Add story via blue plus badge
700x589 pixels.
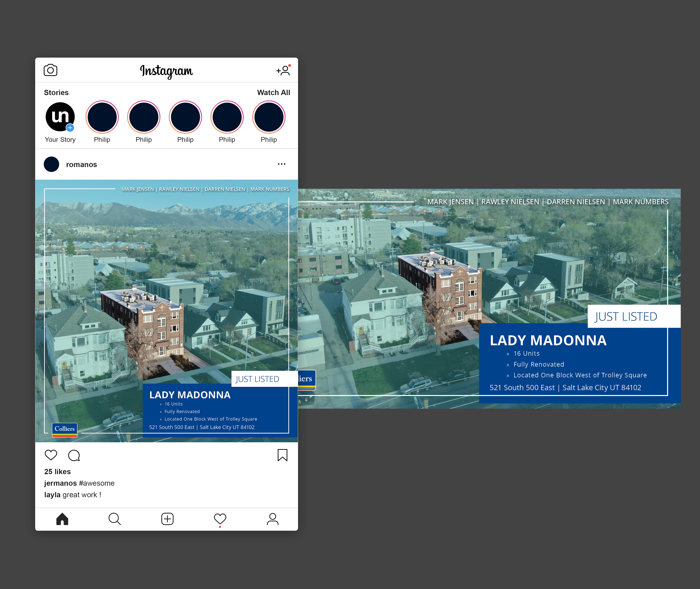click(x=70, y=127)
